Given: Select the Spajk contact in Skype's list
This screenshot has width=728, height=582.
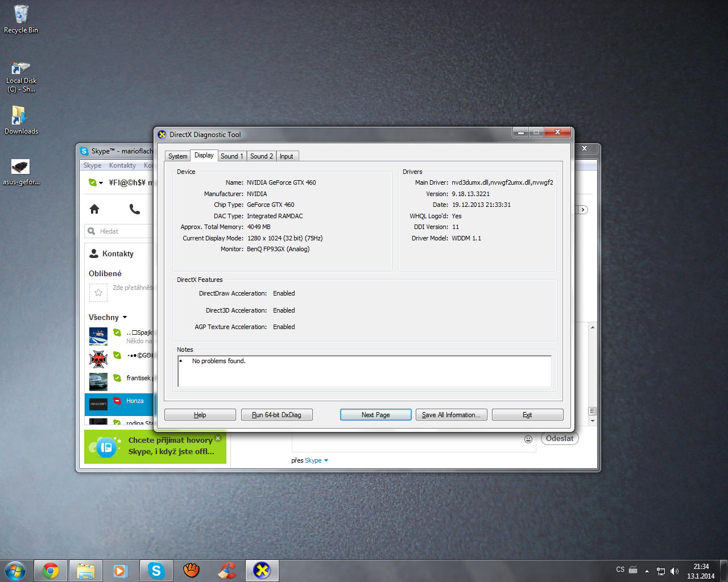Looking at the screenshot, I should 119,336.
